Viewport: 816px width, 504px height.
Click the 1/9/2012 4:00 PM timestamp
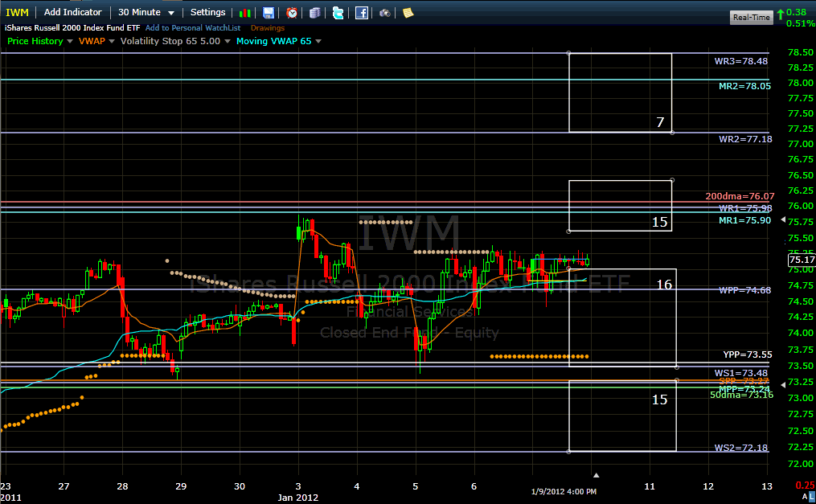[564, 491]
